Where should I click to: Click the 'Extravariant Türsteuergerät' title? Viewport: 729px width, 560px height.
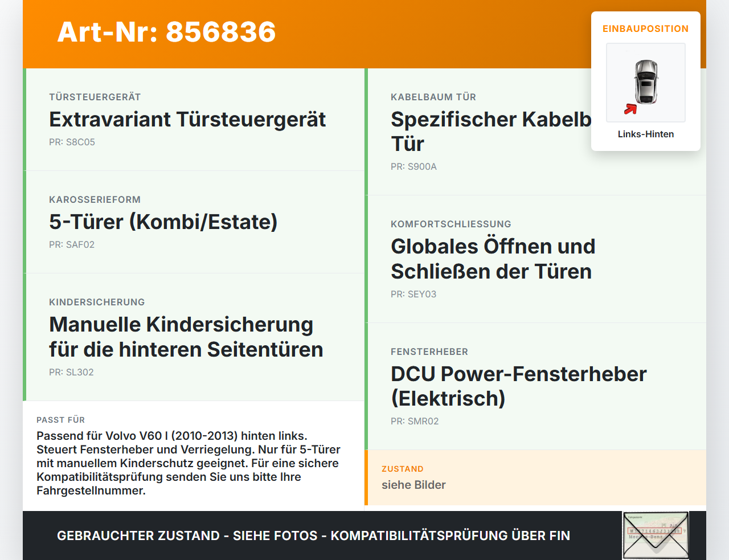[x=187, y=119]
